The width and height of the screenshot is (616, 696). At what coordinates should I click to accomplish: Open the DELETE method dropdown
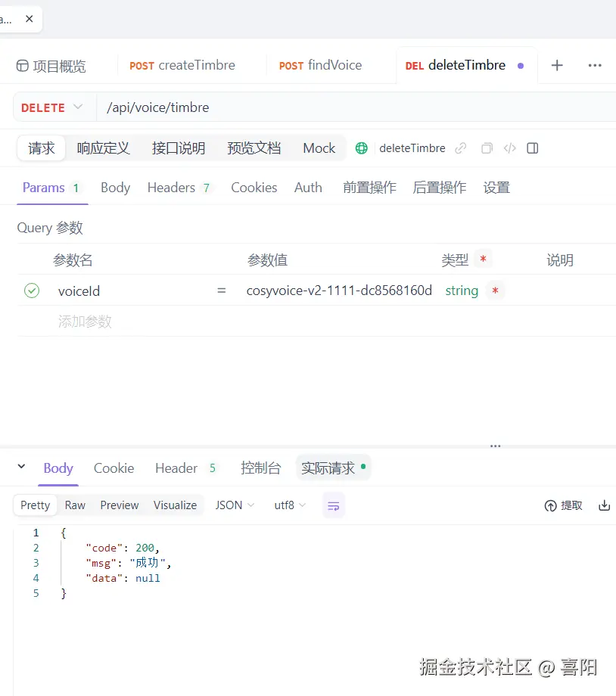tap(52, 107)
